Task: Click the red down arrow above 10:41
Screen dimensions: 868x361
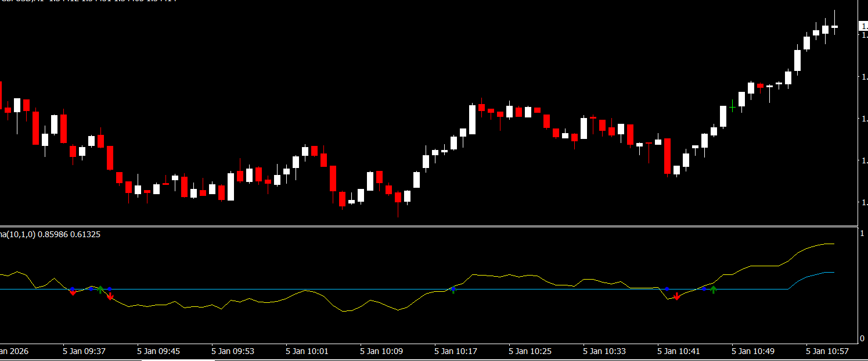Action: tap(676, 296)
